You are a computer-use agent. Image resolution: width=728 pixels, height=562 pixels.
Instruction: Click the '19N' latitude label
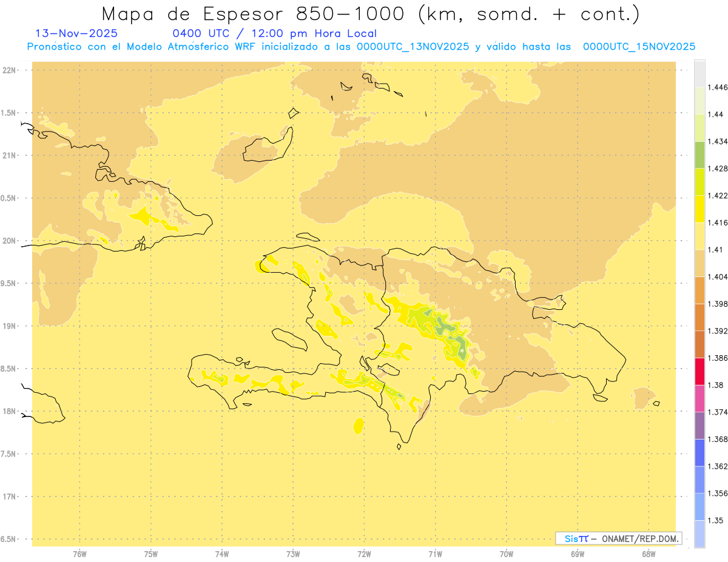click(x=9, y=326)
